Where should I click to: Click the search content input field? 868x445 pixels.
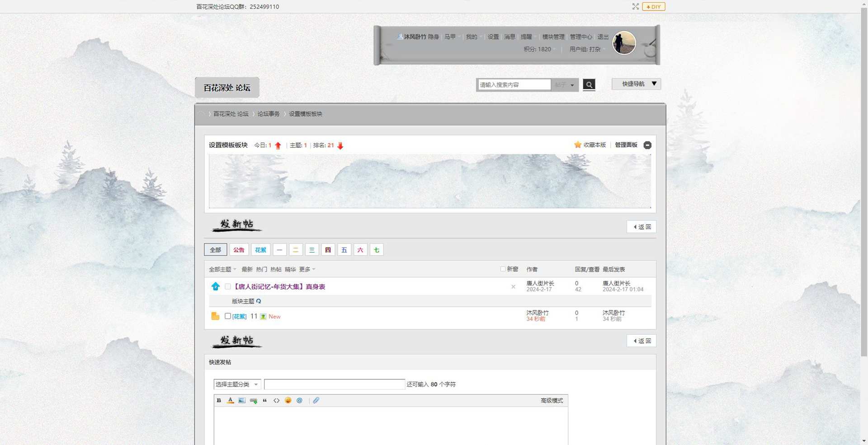click(x=514, y=84)
